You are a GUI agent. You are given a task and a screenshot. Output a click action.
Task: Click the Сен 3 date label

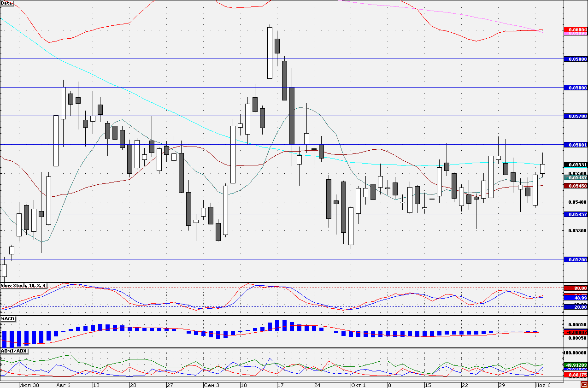coord(212,385)
